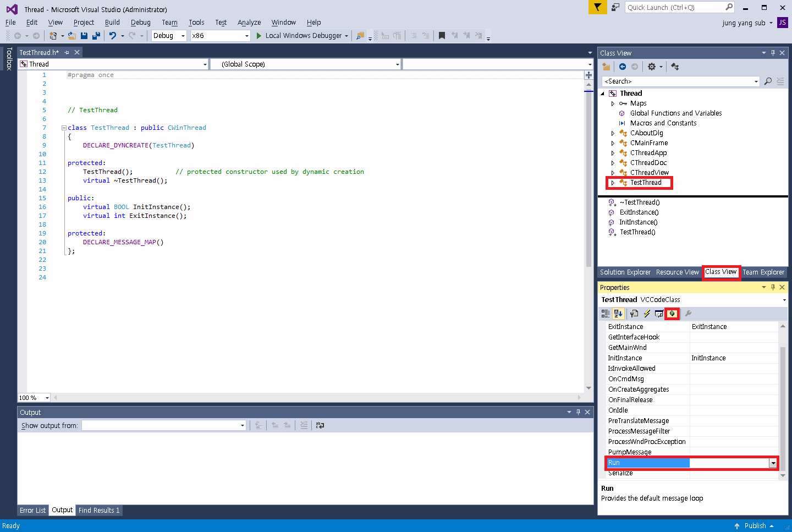Click the jung yang sub account name
Image resolution: width=792 pixels, height=532 pixels.
744,23
